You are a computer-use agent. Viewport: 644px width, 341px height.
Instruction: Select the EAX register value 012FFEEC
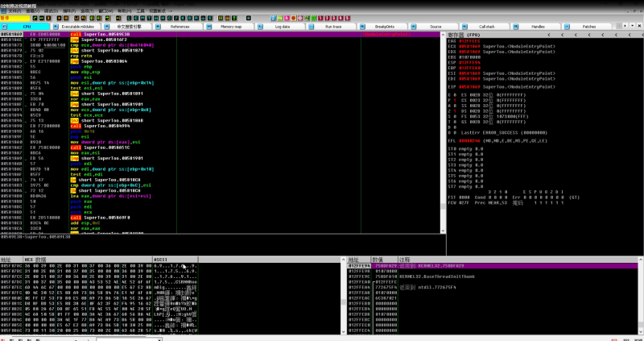(468, 41)
